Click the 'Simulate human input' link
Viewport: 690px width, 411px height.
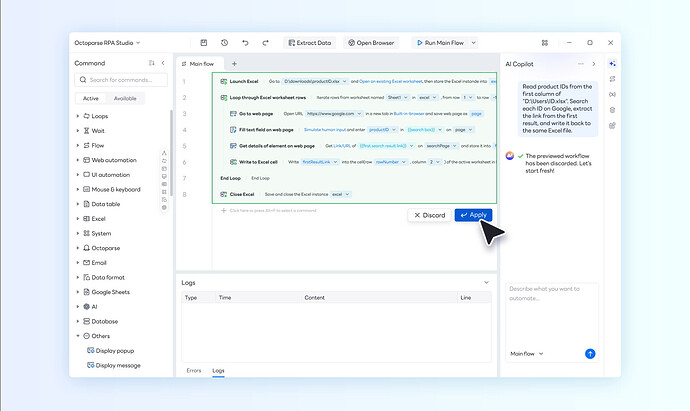point(325,130)
